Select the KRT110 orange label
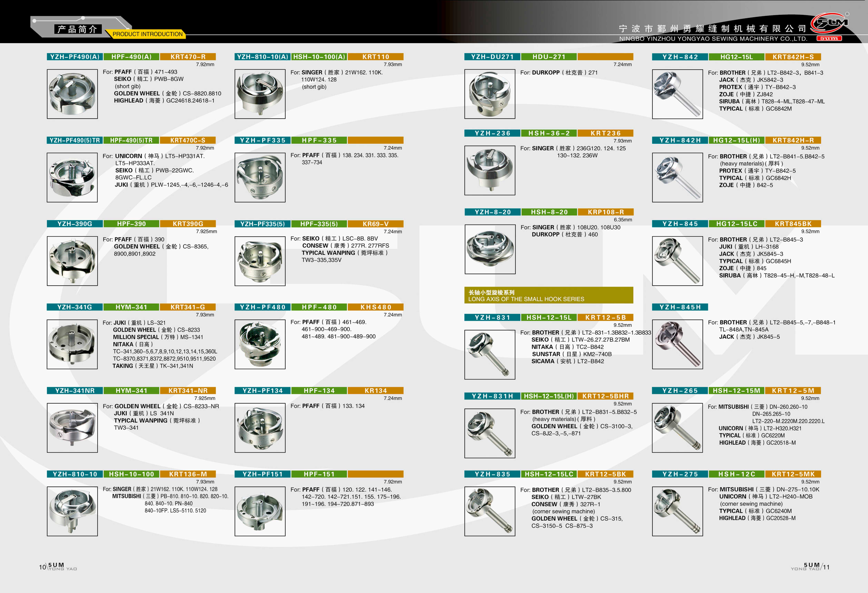868x593 pixels. click(x=376, y=57)
